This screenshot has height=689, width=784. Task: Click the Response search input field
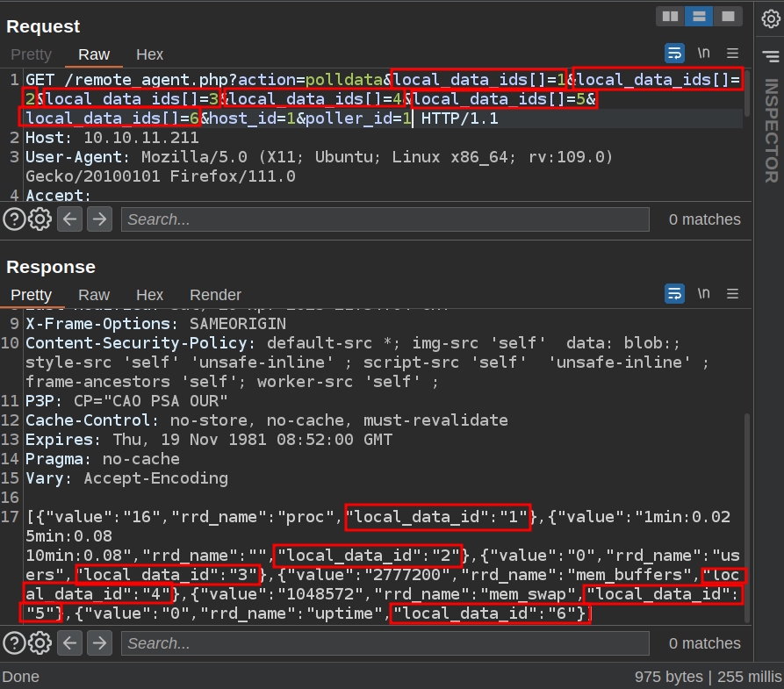385,643
